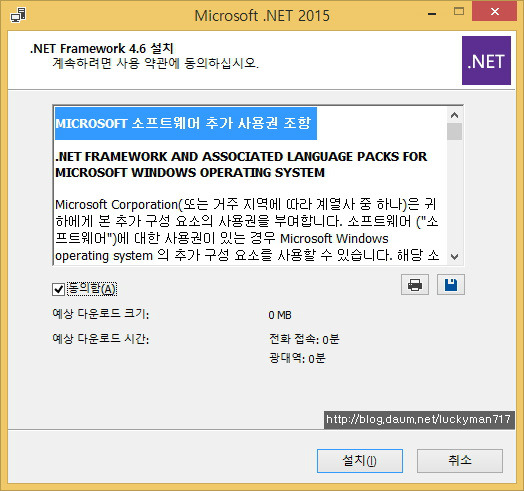Image resolution: width=524 pixels, height=491 pixels.
Task: Click the purple .NET logo
Action: point(486,60)
